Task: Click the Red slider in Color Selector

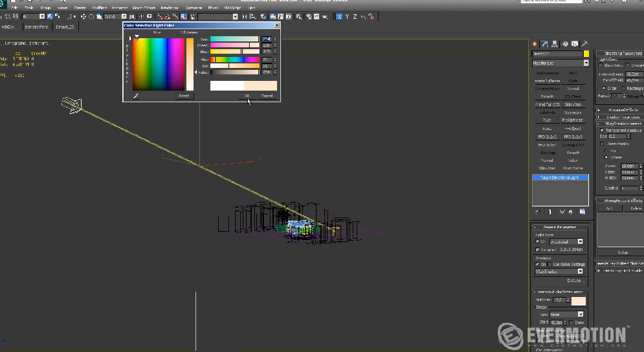Action: pos(235,39)
